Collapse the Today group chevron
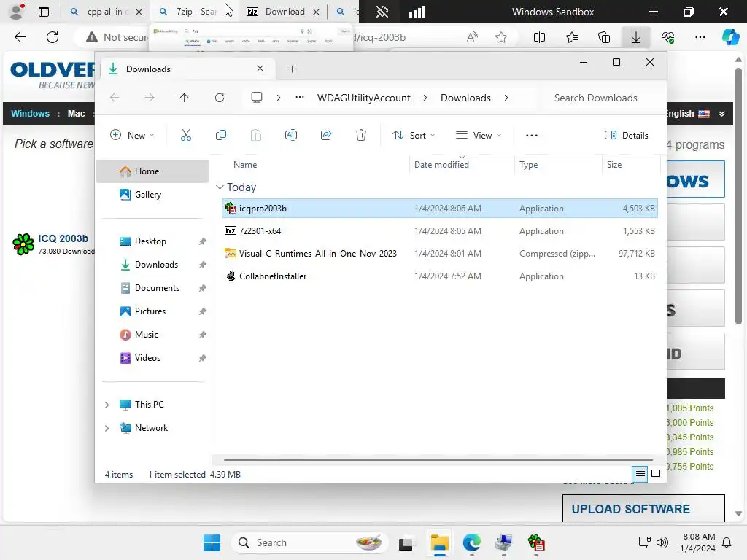The width and height of the screenshot is (747, 560). (220, 187)
